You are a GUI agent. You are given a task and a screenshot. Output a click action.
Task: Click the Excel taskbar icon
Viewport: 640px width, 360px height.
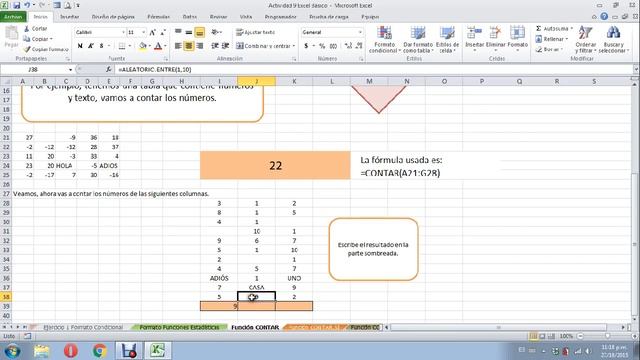click(158, 351)
